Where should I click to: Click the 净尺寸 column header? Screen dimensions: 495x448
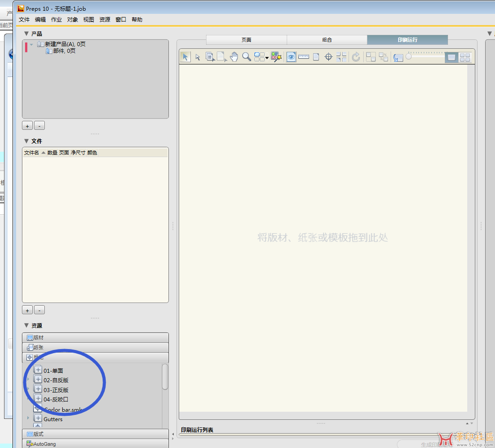78,153
